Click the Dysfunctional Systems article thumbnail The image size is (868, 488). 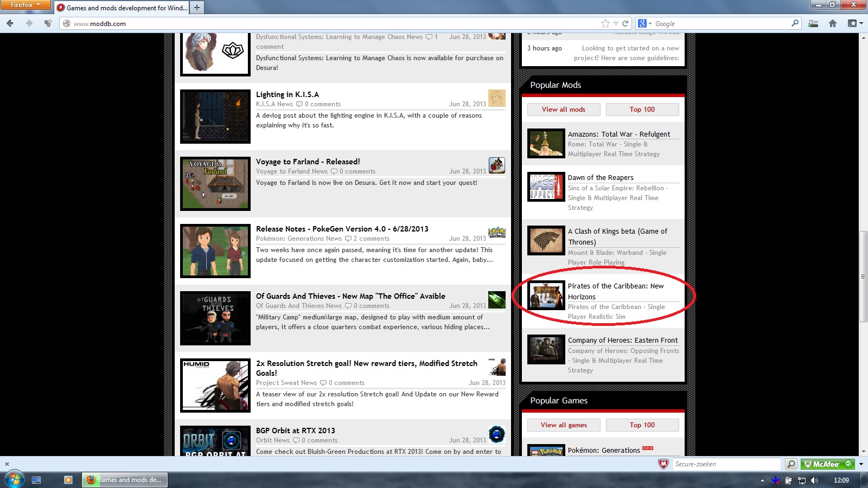click(215, 54)
